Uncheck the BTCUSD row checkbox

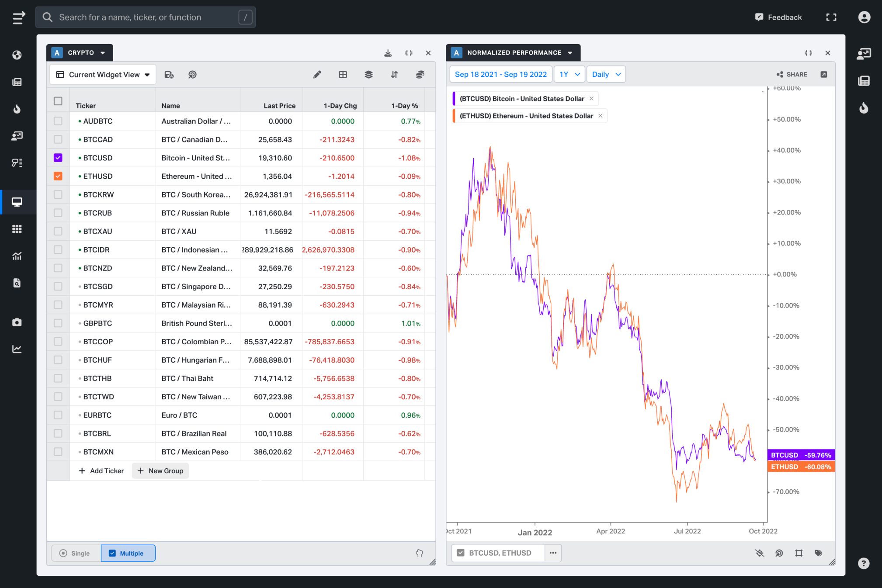click(58, 158)
